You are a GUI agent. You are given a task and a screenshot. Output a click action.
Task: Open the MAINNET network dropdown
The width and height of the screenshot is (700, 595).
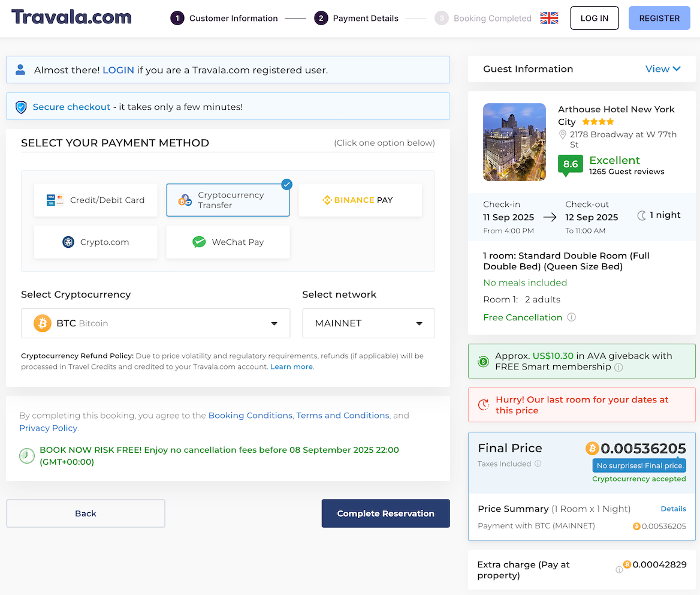tap(369, 323)
